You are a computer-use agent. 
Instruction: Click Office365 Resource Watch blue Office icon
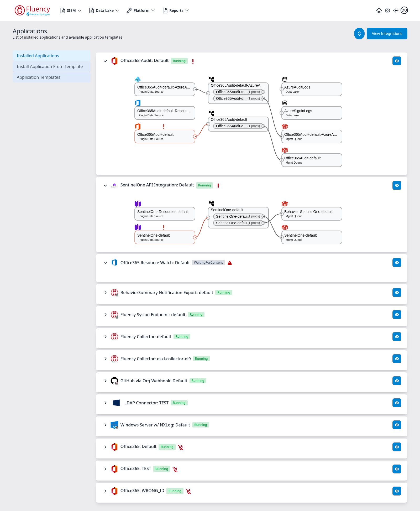click(114, 263)
